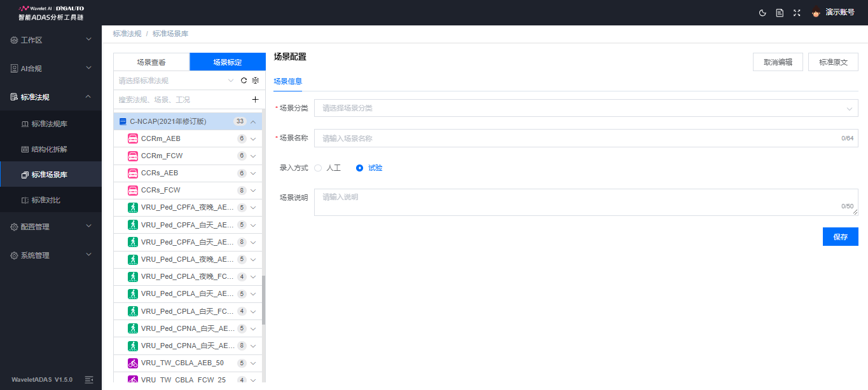
Task: Collapse the 标准法规 sidebar menu
Action: click(88, 97)
